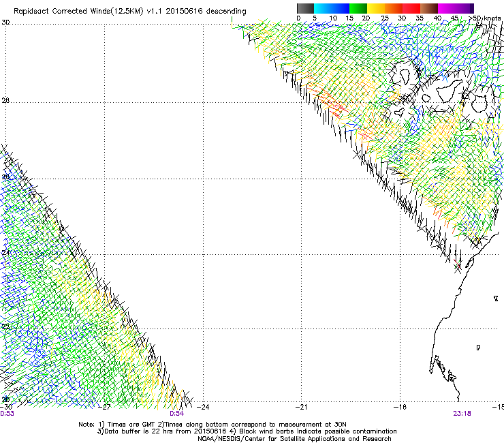
Task: Select the blue 10-15 knots legend swatch
Action: 341,8
